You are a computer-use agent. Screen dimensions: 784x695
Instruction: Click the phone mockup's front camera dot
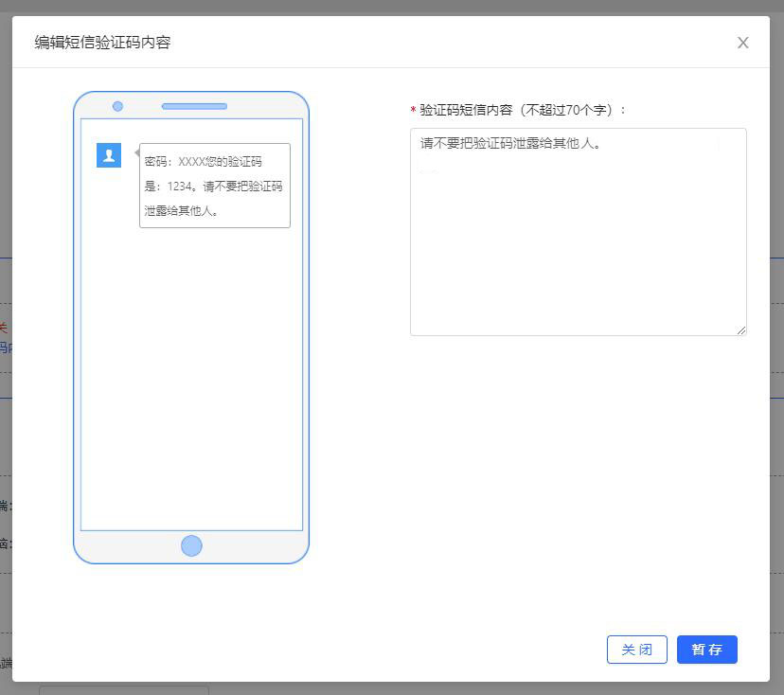tap(117, 106)
